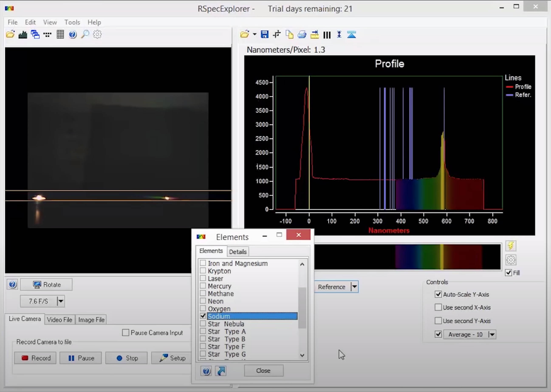This screenshot has width=551, height=392.
Task: Click the vertical bars element lines icon
Action: click(327, 35)
